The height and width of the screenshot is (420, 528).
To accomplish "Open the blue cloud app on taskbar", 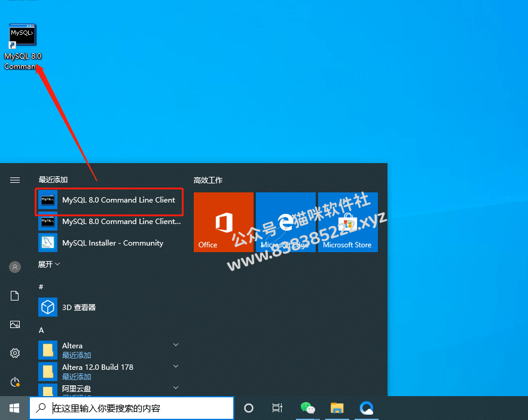I will point(367,408).
